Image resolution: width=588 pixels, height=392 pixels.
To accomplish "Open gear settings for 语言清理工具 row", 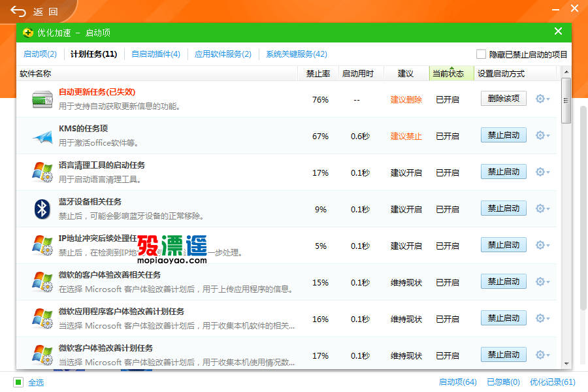I will 542,172.
